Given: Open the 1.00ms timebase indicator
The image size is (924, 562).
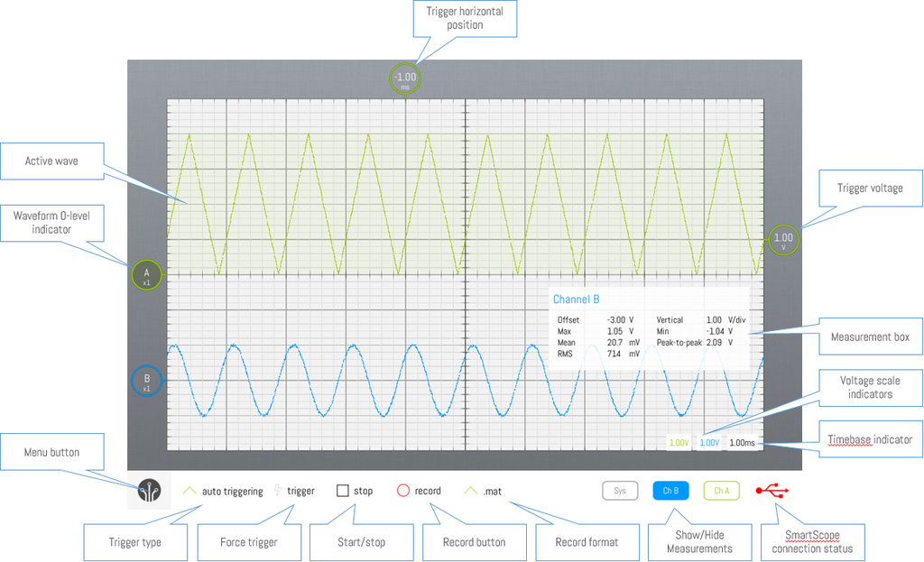Looking at the screenshot, I should click(743, 443).
